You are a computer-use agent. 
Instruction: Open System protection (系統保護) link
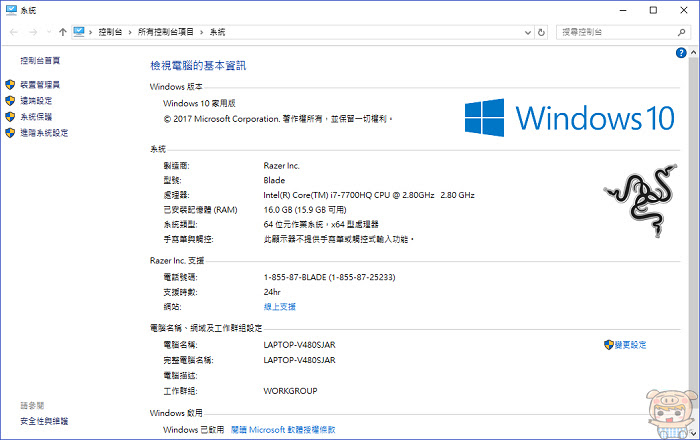point(36,117)
